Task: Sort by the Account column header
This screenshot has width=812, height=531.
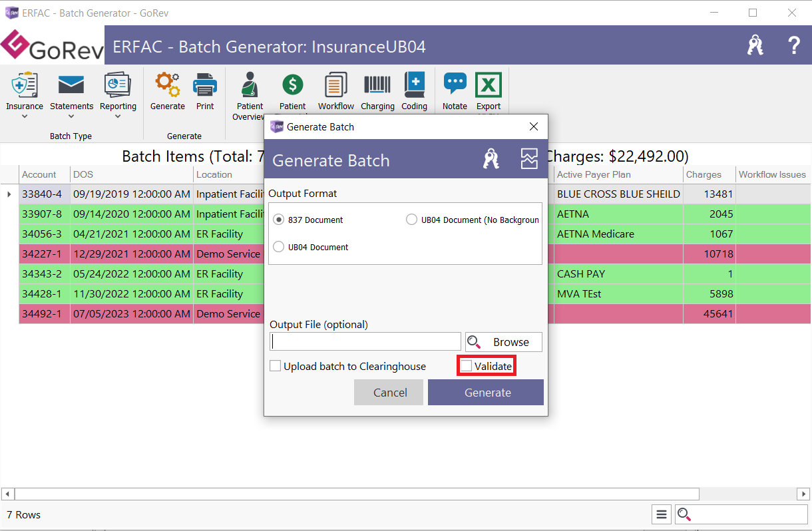Action: (x=44, y=174)
